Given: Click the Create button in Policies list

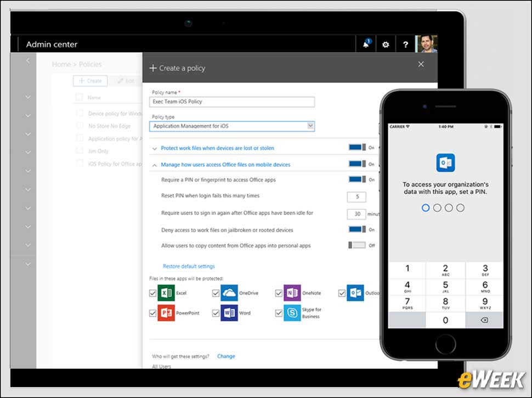Looking at the screenshot, I should coord(90,81).
